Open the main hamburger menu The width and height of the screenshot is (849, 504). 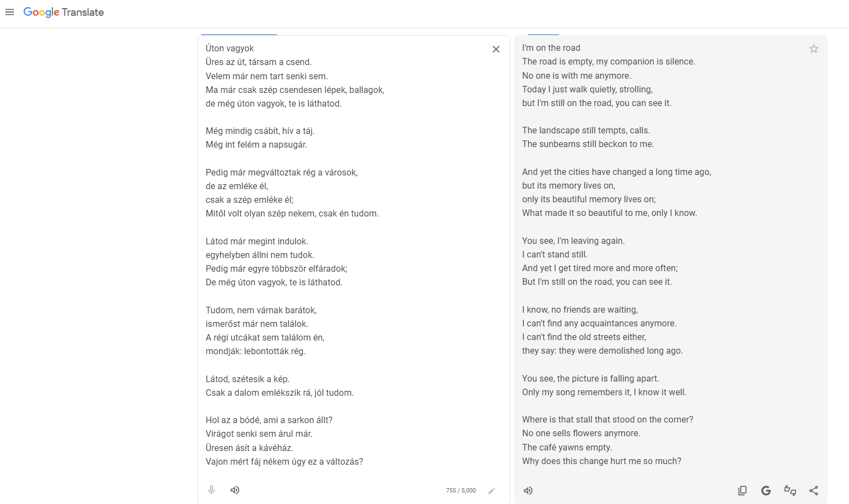9,12
